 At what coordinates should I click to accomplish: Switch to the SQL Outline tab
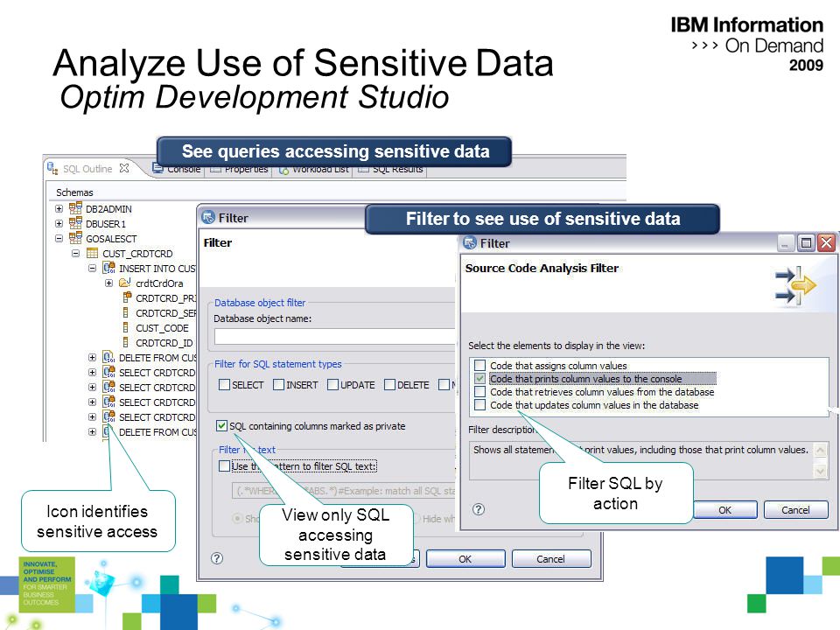point(87,169)
